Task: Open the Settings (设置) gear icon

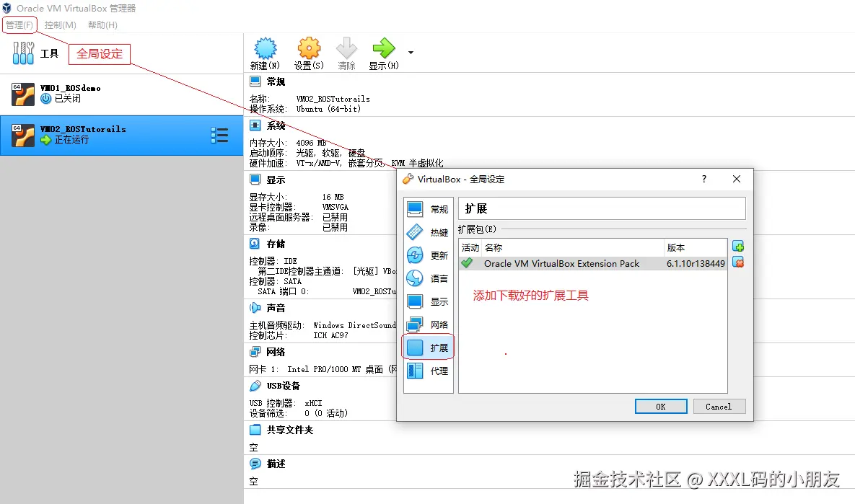Action: (310, 48)
